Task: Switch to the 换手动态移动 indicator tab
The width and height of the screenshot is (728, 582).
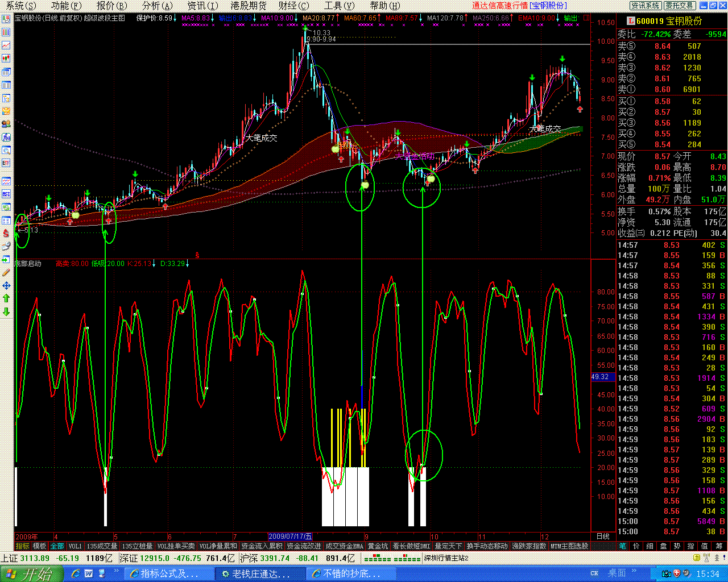Action: click(x=487, y=546)
